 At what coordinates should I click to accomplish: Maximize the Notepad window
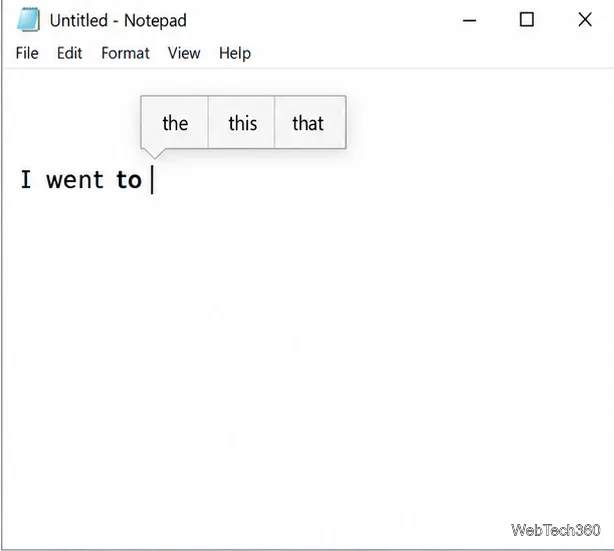(x=527, y=20)
